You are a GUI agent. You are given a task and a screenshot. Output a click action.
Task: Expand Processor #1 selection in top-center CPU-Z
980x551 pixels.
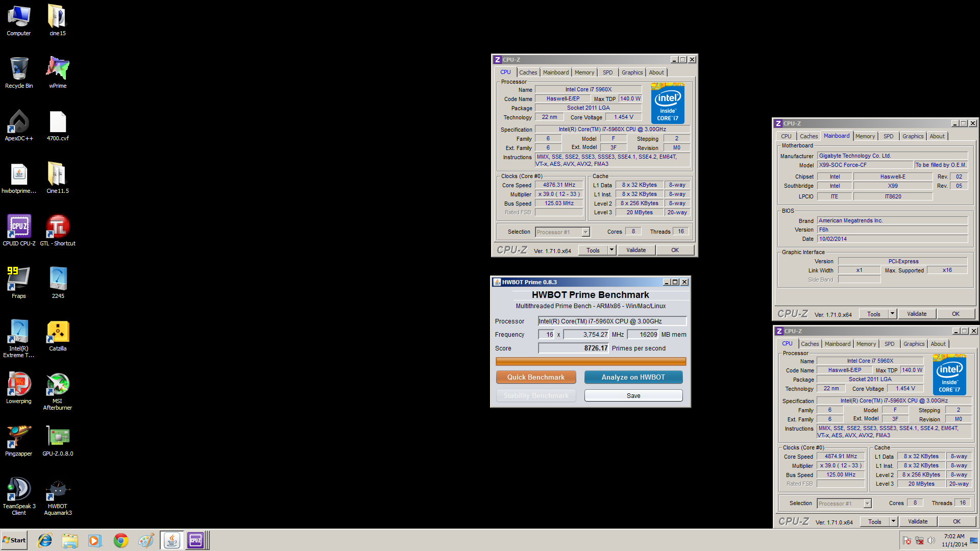pyautogui.click(x=585, y=232)
